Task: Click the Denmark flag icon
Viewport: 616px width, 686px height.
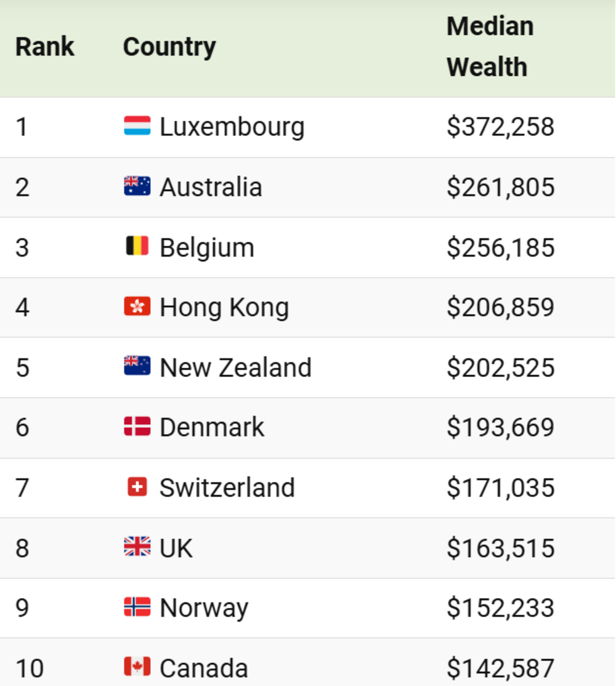Action: coord(137,427)
